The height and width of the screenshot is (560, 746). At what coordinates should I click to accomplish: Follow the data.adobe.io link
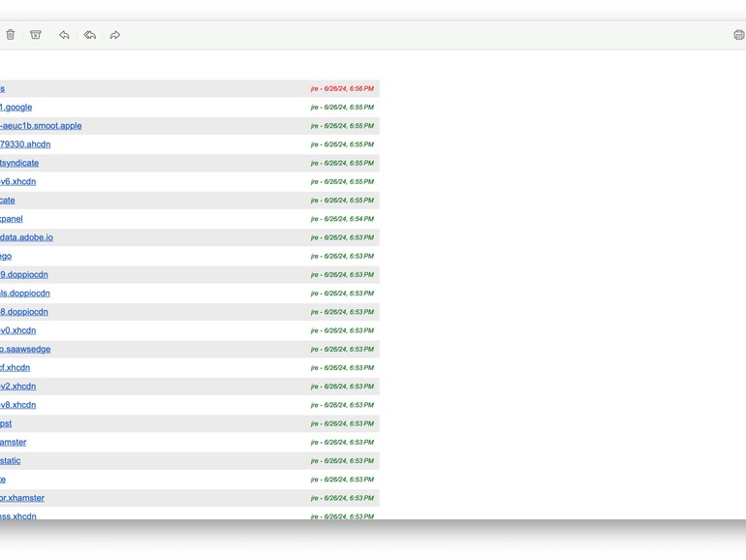26,237
